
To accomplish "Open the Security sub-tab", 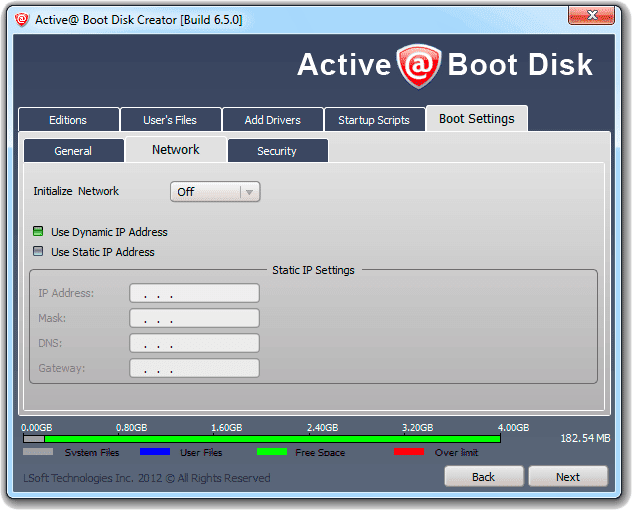I will [277, 151].
